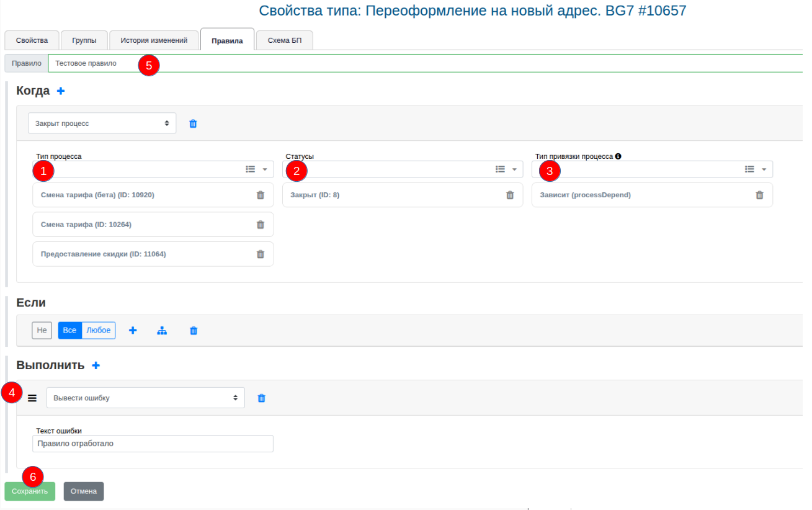Image resolution: width=812 pixels, height=510 pixels.
Task: Grab the drag handle of Вывести ошибку action
Action: coord(32,398)
